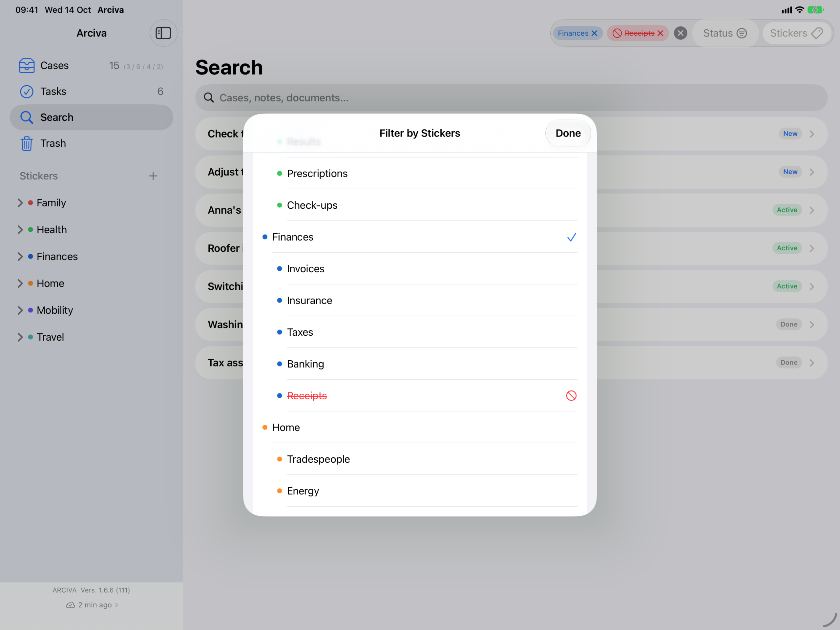Remove the Receipts exclusion chip X
This screenshot has height=630, width=840.
tap(661, 33)
